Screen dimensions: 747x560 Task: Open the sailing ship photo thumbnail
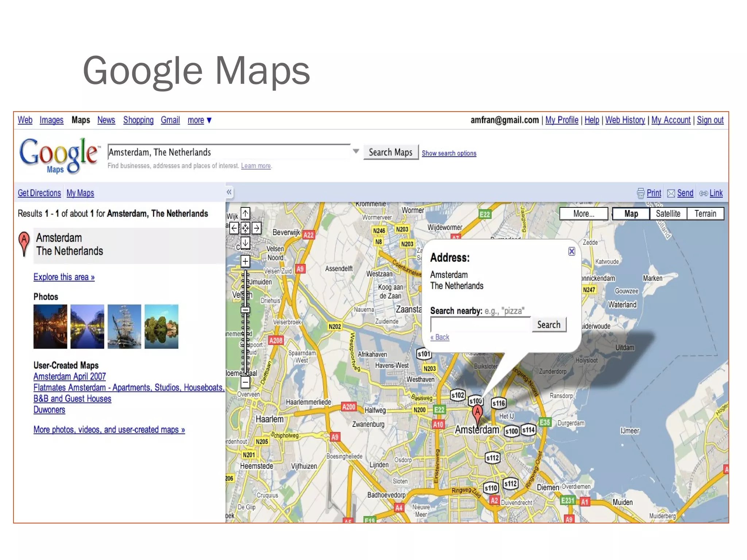(124, 327)
